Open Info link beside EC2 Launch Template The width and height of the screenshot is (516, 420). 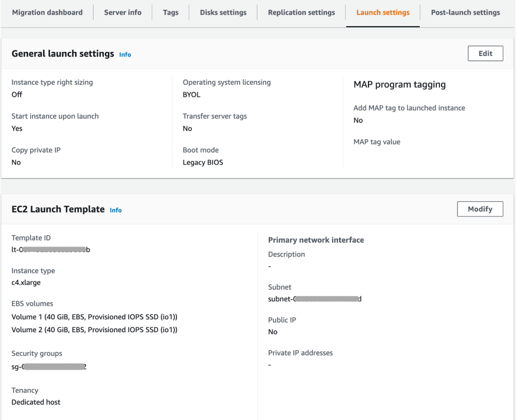point(115,210)
